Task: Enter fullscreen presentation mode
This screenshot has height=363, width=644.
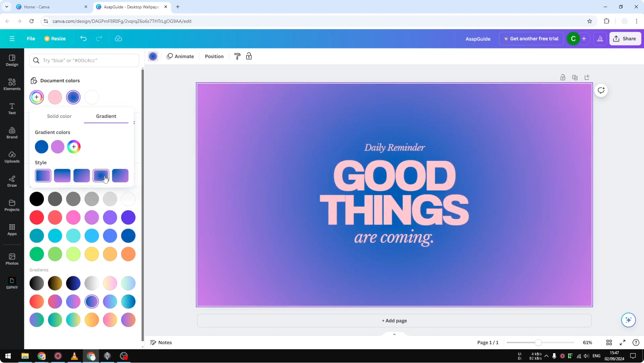Action: click(x=622, y=343)
